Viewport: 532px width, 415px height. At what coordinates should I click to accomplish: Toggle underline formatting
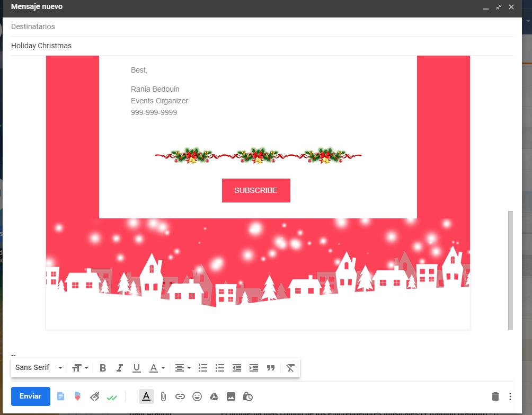[136, 367]
